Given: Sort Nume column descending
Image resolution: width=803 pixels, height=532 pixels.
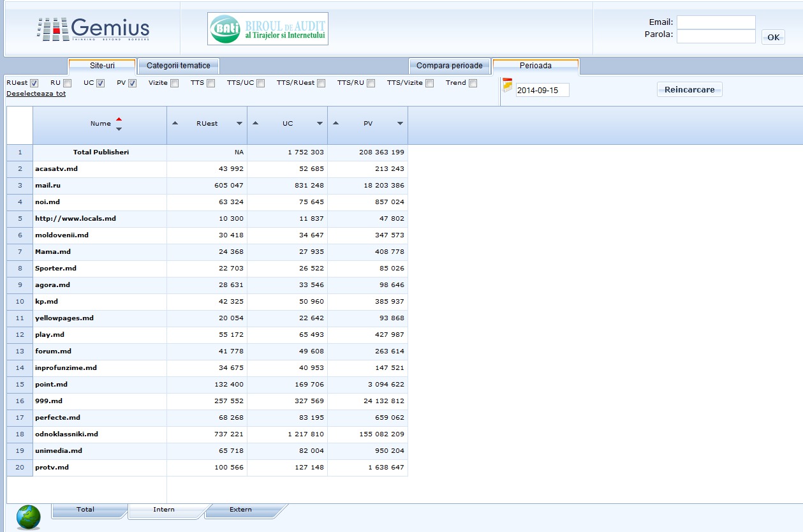Looking at the screenshot, I should pyautogui.click(x=119, y=129).
